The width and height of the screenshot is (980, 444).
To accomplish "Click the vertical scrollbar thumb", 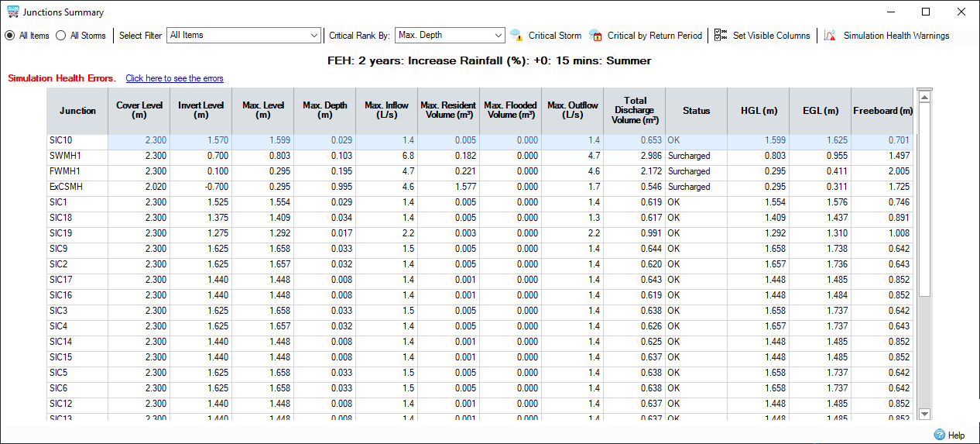I will (x=923, y=198).
